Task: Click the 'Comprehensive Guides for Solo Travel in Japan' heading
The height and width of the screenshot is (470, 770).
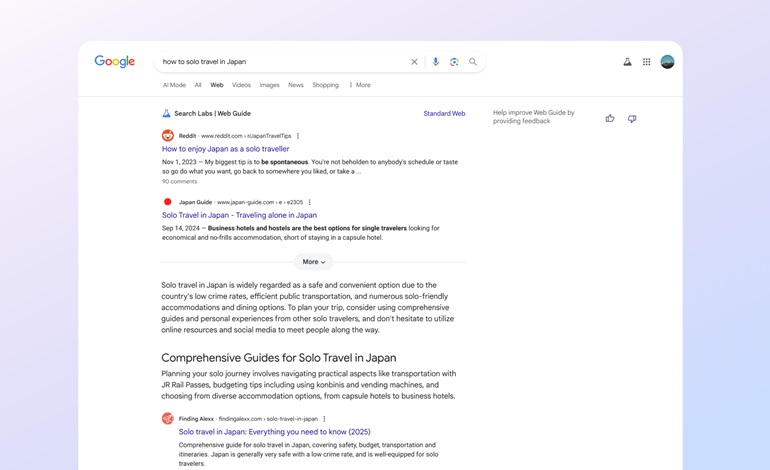Action: tap(278, 358)
